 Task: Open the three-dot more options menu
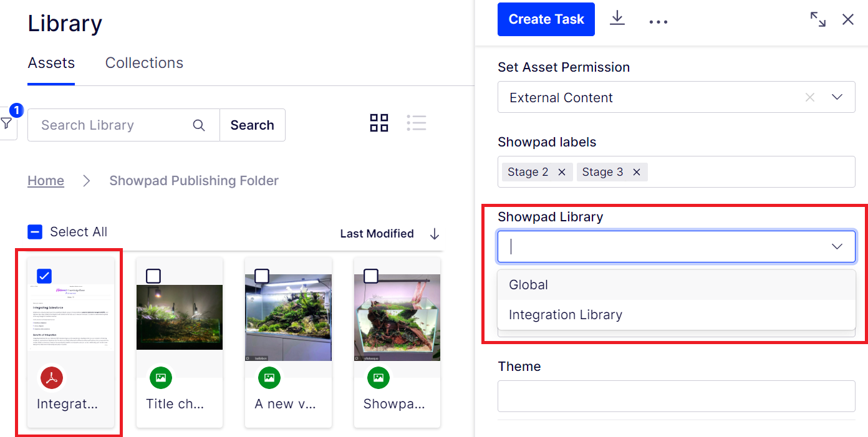point(658,21)
